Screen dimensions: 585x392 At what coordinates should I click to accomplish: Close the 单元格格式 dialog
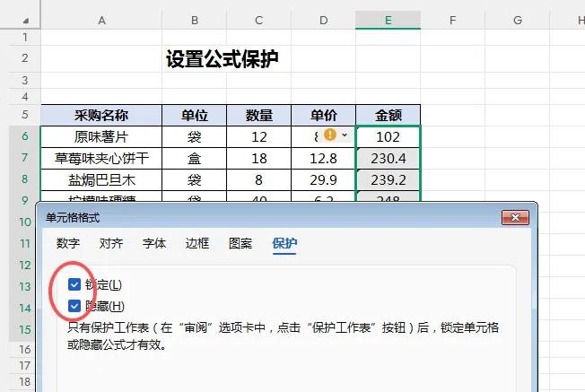coord(515,217)
